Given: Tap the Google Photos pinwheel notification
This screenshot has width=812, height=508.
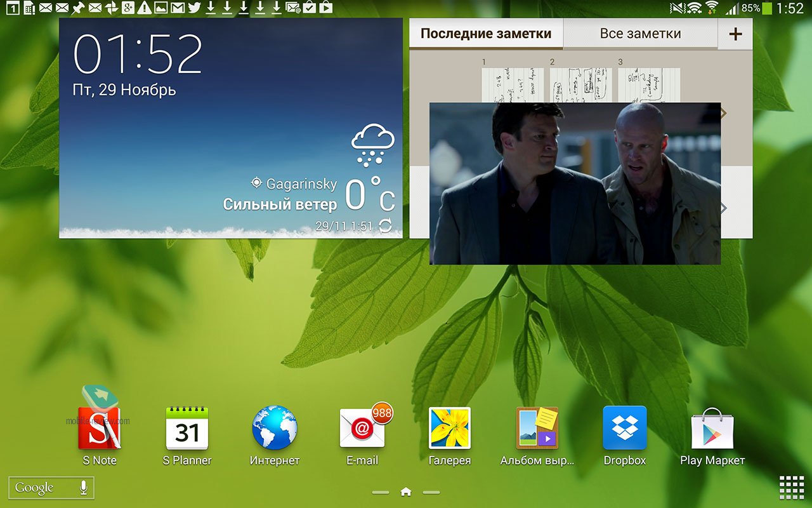Looking at the screenshot, I should pyautogui.click(x=111, y=8).
